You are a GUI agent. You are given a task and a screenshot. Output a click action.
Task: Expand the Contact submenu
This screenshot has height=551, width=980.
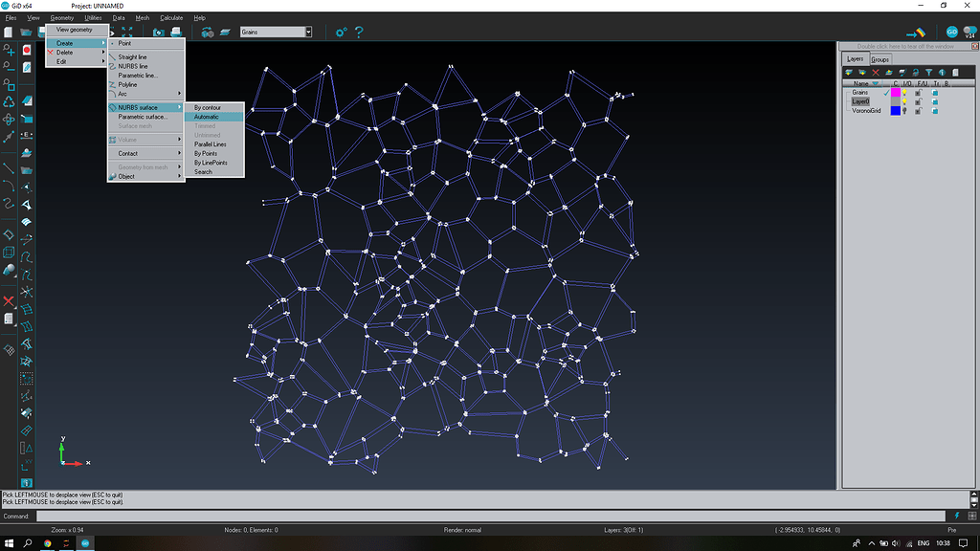coord(145,153)
